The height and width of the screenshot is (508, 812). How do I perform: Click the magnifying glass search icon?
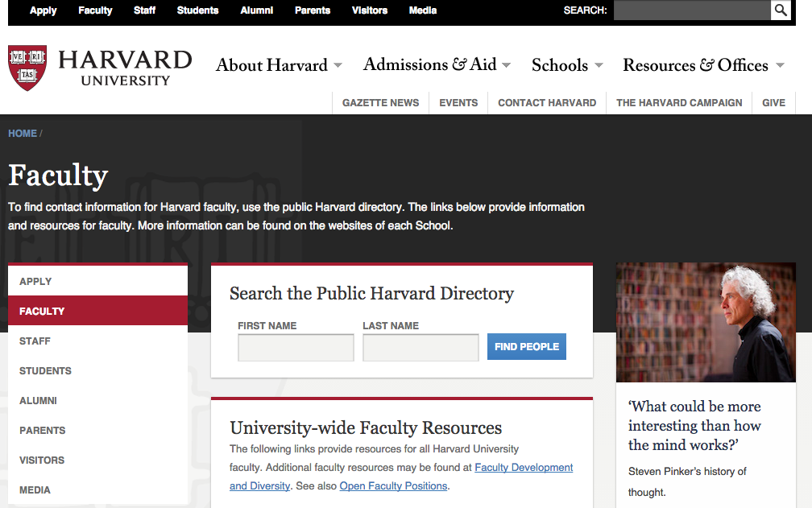pos(781,10)
